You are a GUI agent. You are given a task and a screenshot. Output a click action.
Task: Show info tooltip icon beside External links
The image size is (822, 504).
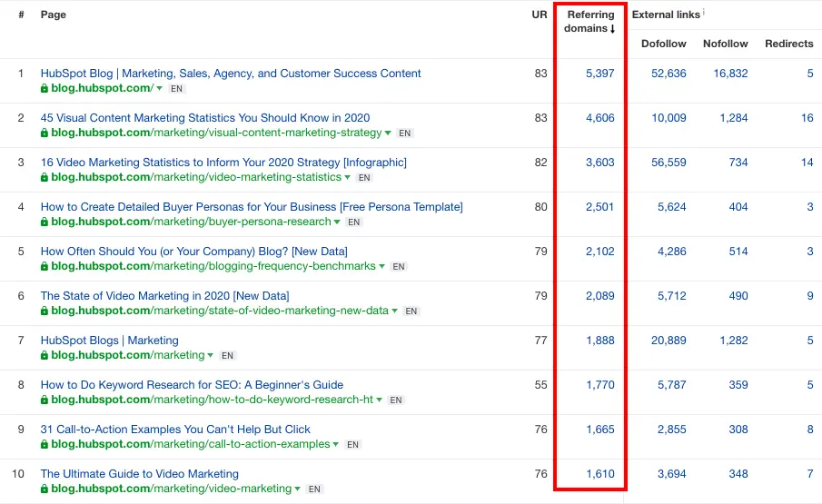(704, 12)
